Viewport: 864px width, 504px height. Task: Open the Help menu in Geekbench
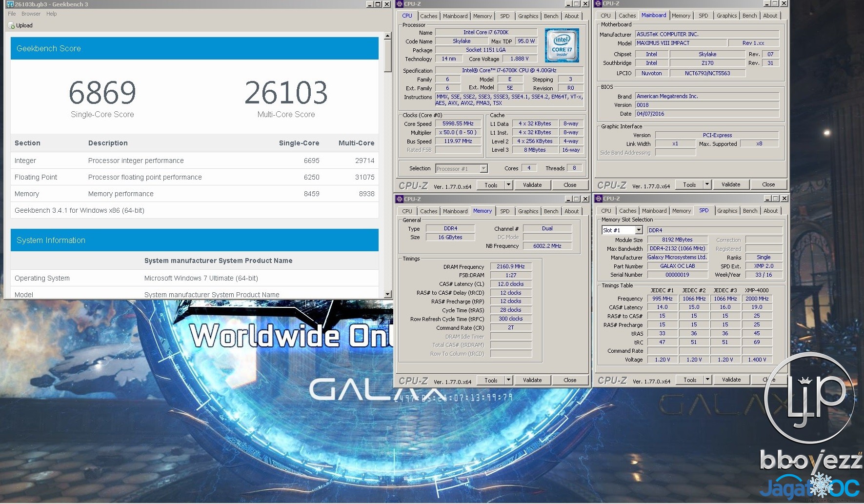click(51, 14)
